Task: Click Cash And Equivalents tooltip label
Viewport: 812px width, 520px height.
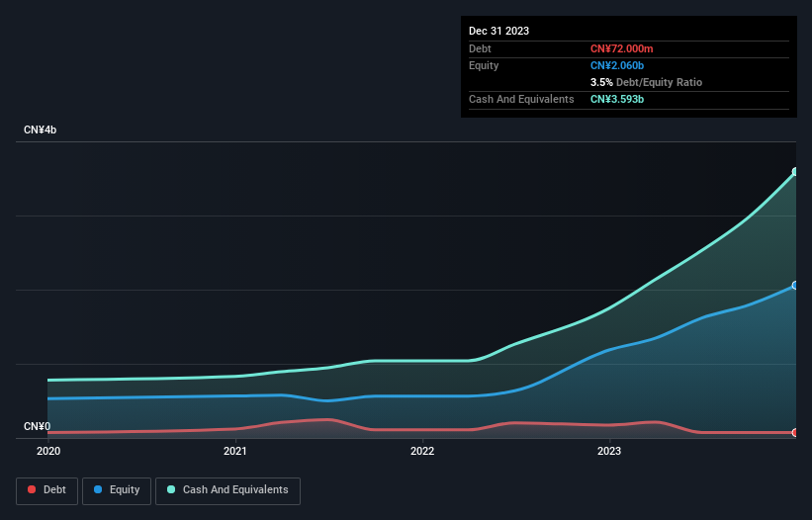Action: (521, 99)
